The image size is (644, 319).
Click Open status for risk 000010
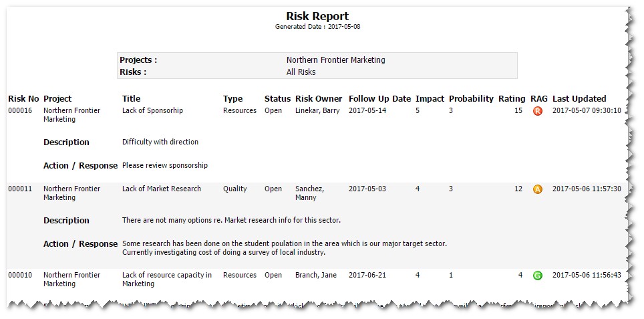pos(273,276)
